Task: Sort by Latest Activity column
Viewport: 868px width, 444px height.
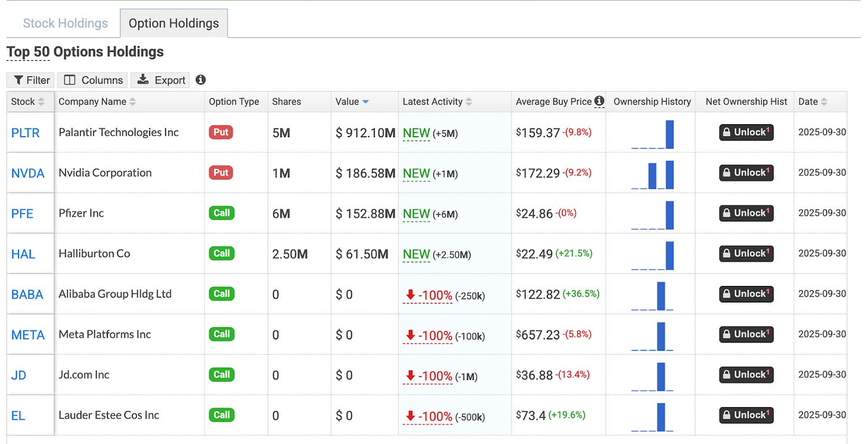Action: 438,101
